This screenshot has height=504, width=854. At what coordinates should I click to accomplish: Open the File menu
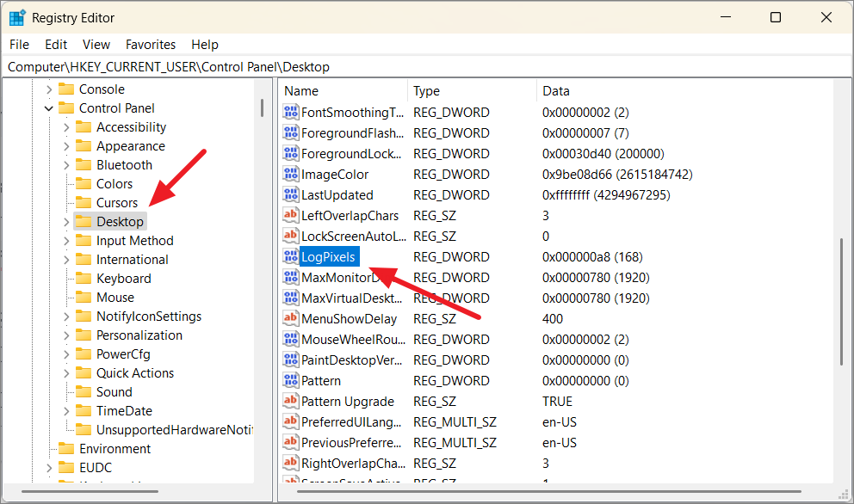(x=20, y=45)
